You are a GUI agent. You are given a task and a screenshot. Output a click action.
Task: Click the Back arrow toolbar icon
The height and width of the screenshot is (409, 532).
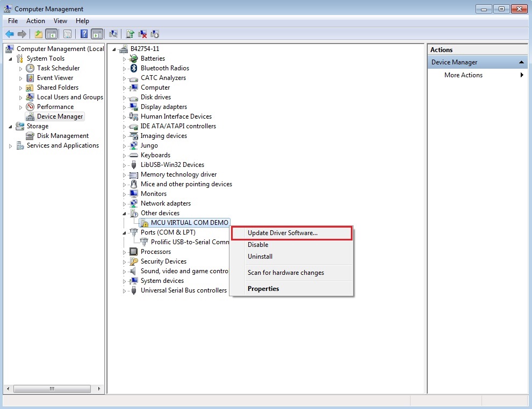(x=9, y=34)
